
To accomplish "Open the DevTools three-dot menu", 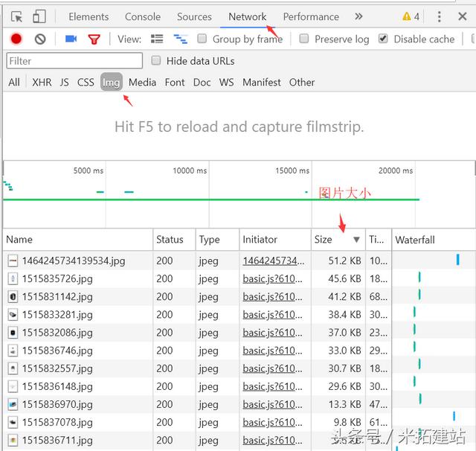I will (x=437, y=16).
